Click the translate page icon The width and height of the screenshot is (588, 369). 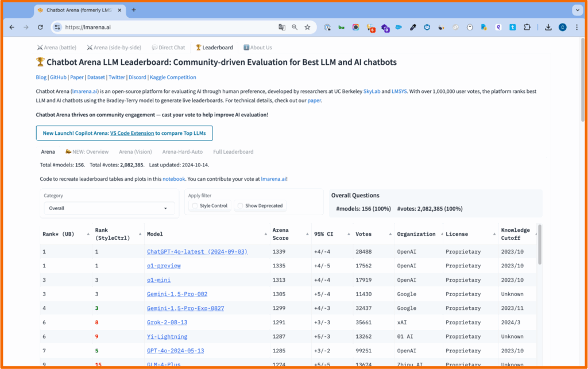(x=282, y=27)
